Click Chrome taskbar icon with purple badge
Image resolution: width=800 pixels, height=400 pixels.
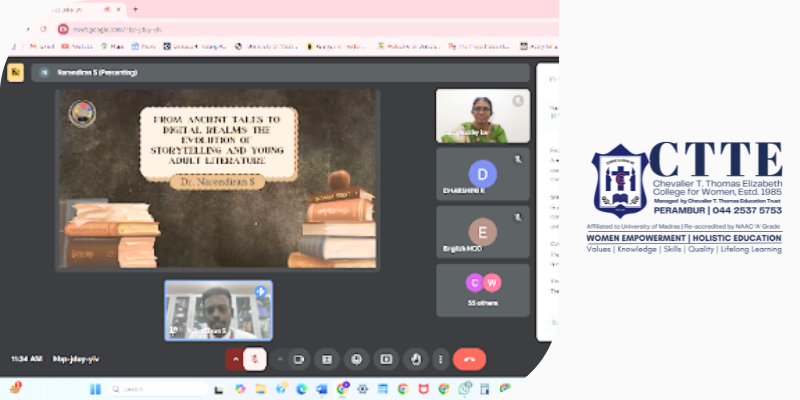(x=342, y=389)
